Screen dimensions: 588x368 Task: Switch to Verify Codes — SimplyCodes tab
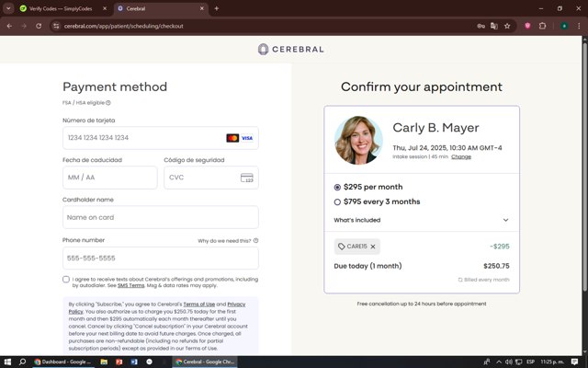coord(60,8)
